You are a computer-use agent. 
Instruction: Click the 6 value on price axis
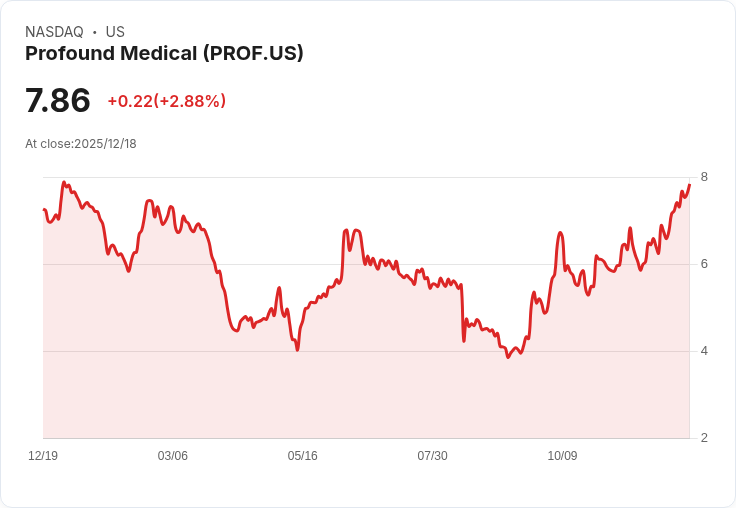coord(704,264)
